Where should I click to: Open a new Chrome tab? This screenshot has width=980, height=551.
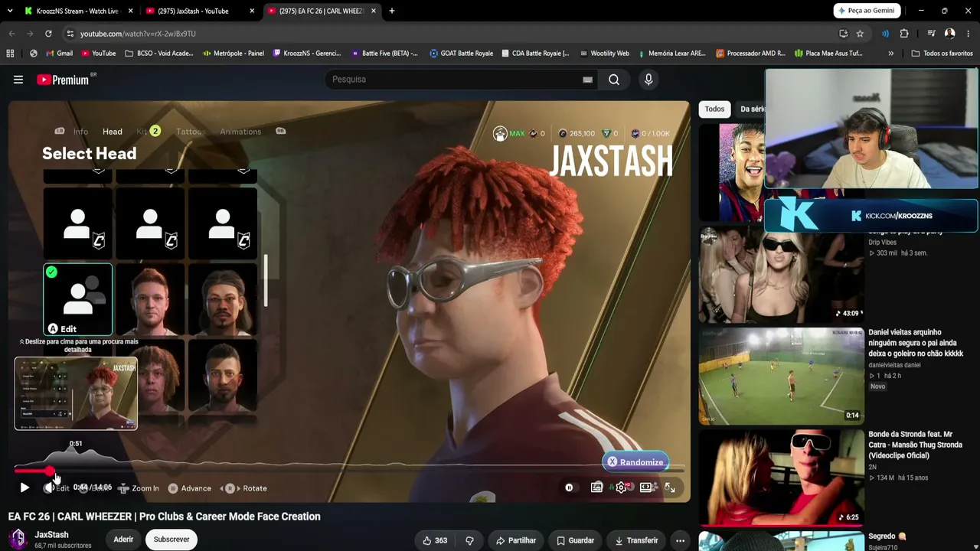(392, 11)
